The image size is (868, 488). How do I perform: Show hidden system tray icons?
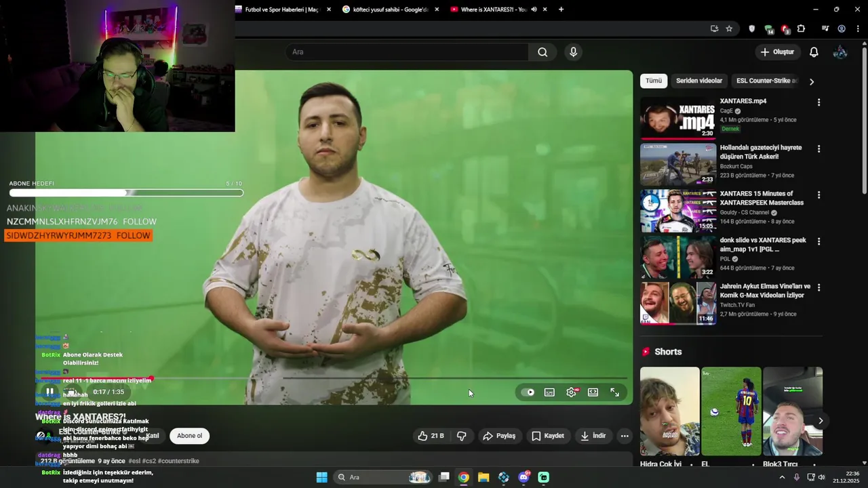782,477
